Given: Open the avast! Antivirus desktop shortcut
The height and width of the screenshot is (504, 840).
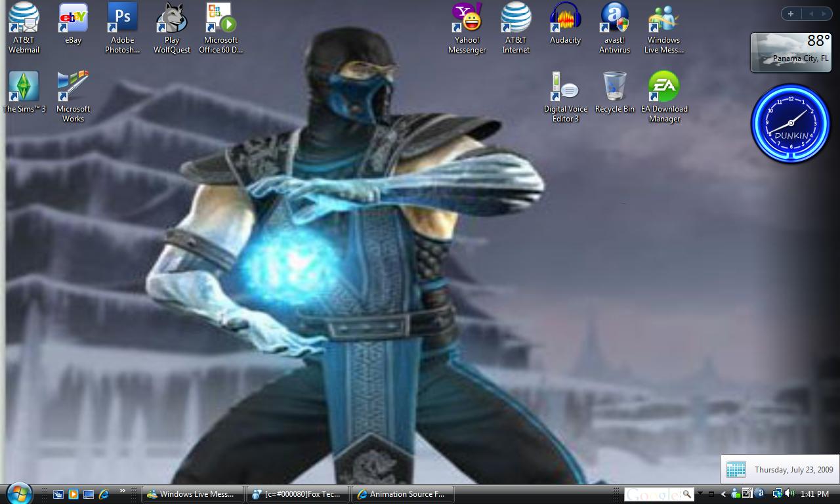Looking at the screenshot, I should 614,28.
